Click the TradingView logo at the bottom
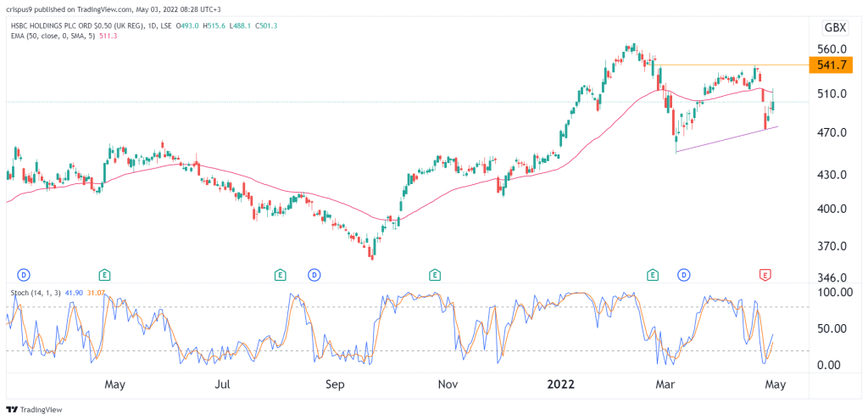 pos(34,410)
